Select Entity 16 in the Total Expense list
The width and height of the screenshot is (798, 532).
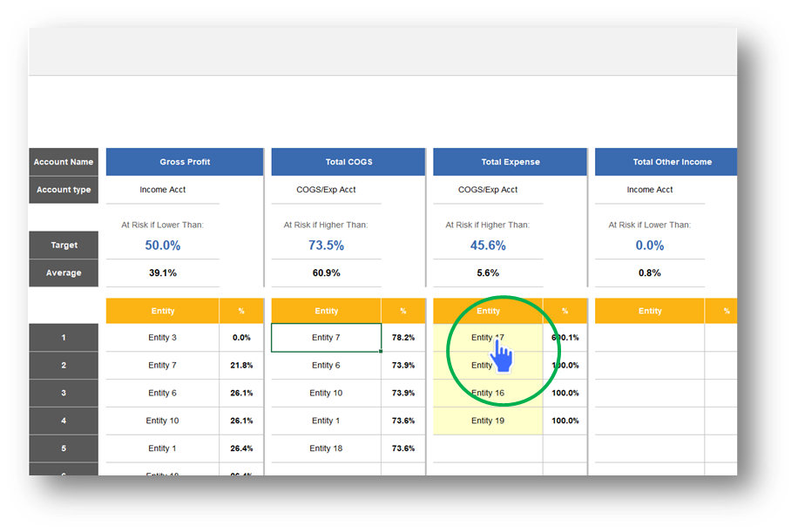coord(488,393)
